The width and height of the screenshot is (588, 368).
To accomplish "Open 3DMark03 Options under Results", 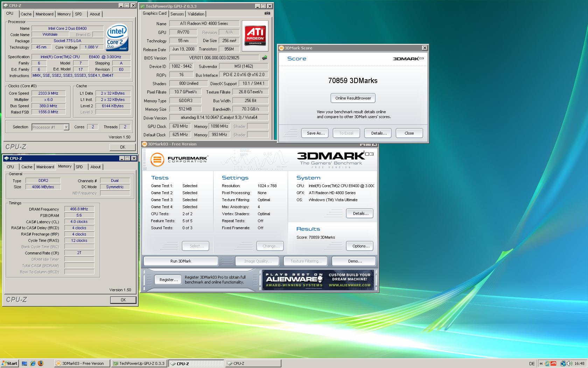I will pos(360,246).
